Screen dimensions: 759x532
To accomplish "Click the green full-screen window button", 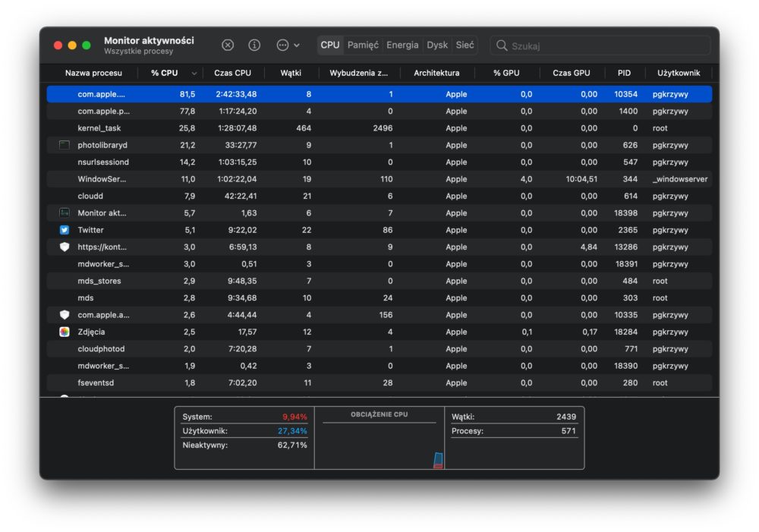I will (87, 45).
